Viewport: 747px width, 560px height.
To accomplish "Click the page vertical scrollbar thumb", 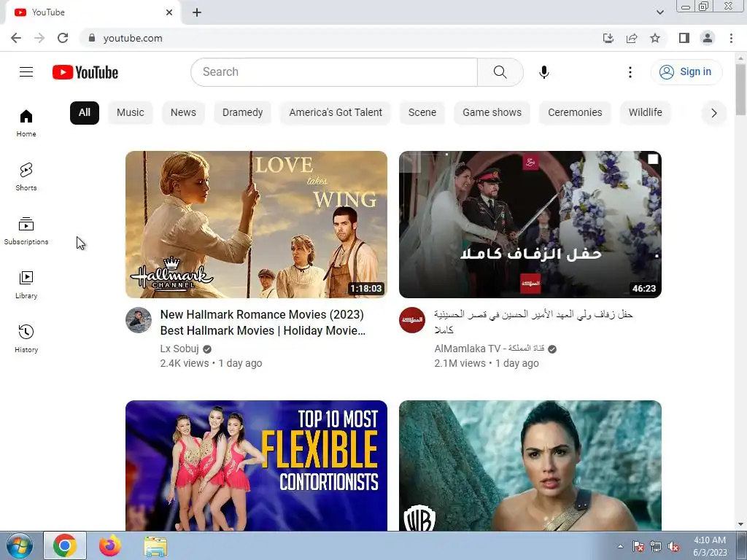I will click(x=740, y=90).
